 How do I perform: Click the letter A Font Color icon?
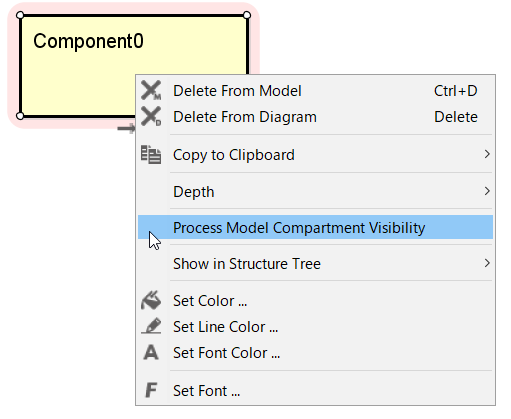[151, 352]
